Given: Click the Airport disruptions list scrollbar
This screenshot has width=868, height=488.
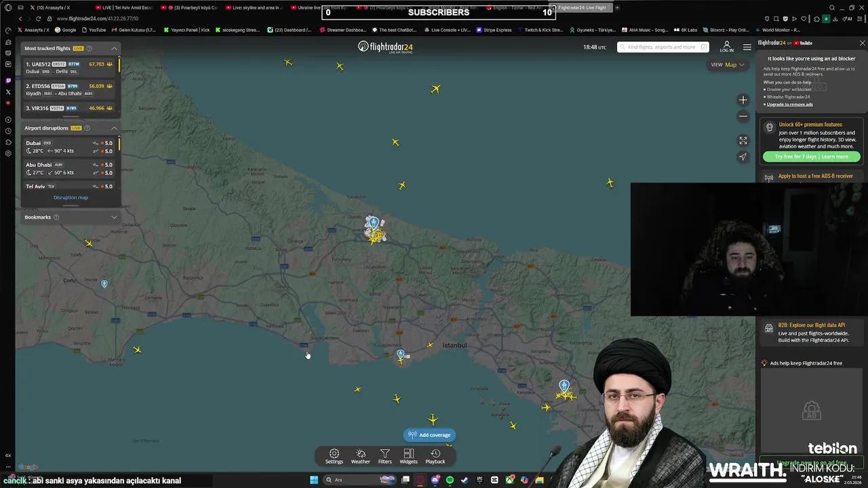Looking at the screenshot, I should pos(119,144).
